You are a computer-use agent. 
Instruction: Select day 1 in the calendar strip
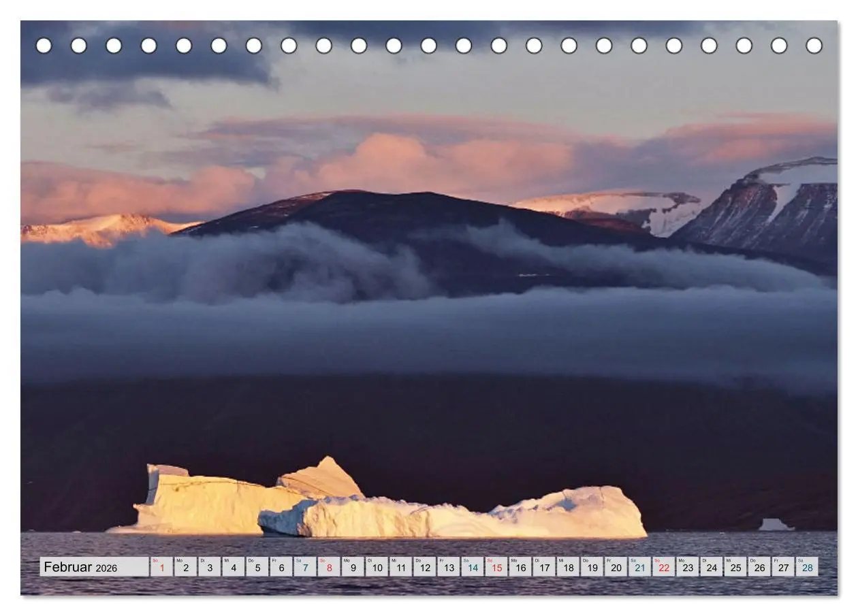(x=161, y=567)
